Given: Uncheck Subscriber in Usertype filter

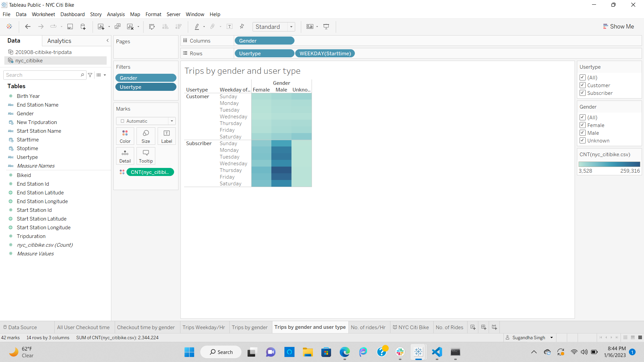Looking at the screenshot, I should 583,93.
